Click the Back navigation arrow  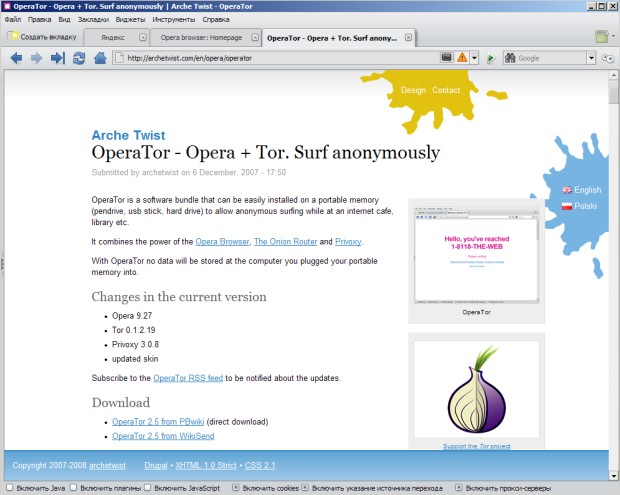(16, 58)
